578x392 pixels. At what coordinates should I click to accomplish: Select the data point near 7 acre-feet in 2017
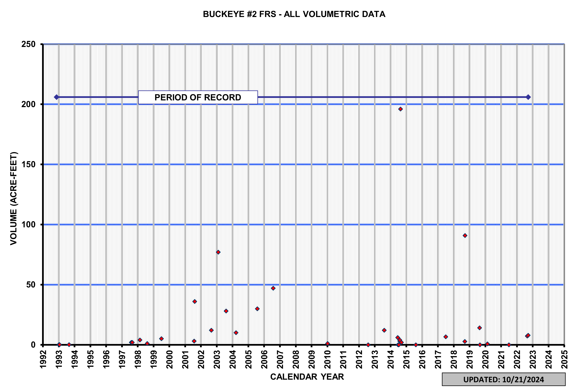(446, 337)
